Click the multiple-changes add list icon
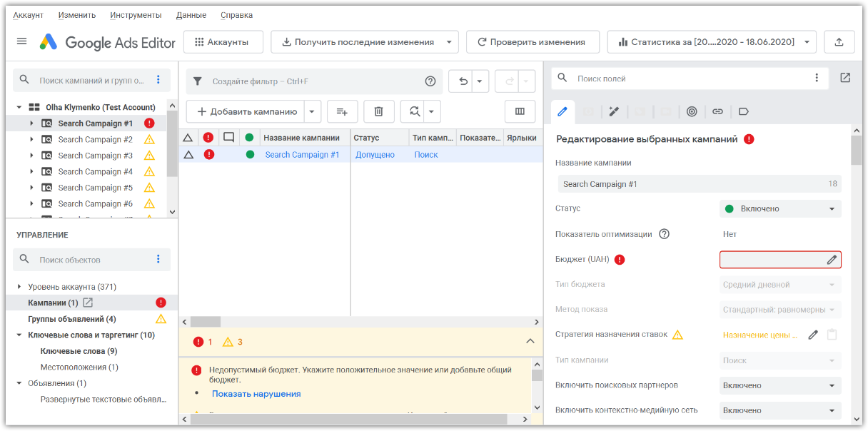The image size is (868, 431). click(343, 111)
